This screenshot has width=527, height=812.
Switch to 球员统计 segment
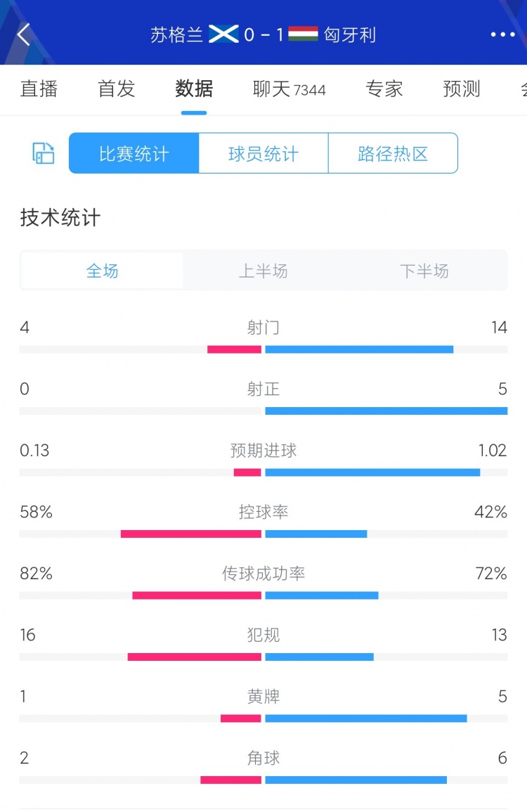[x=263, y=153]
